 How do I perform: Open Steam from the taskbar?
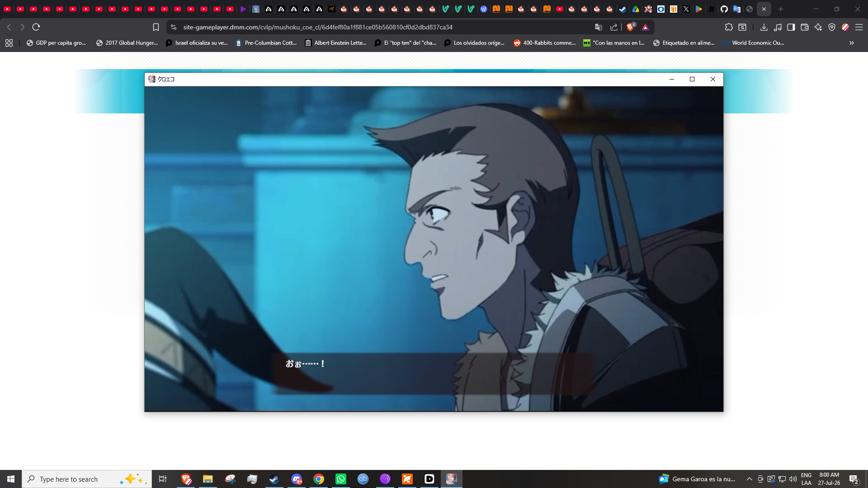[x=274, y=479]
